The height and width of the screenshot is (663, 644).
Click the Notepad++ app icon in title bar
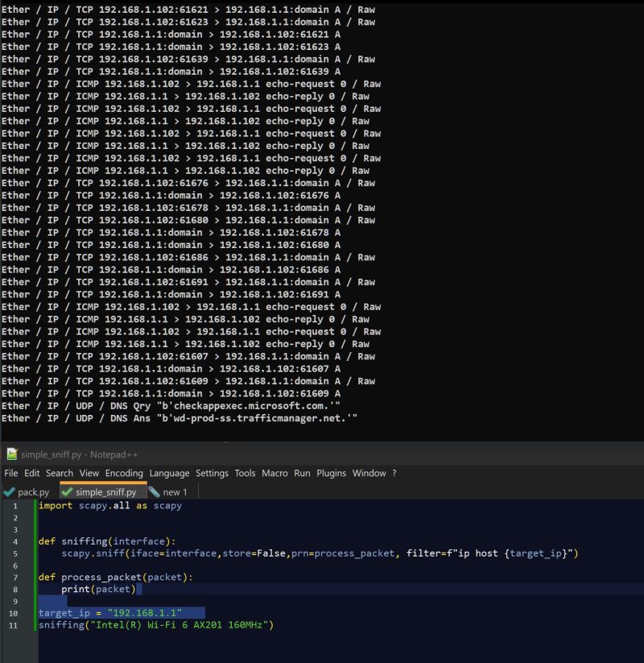tap(12, 454)
